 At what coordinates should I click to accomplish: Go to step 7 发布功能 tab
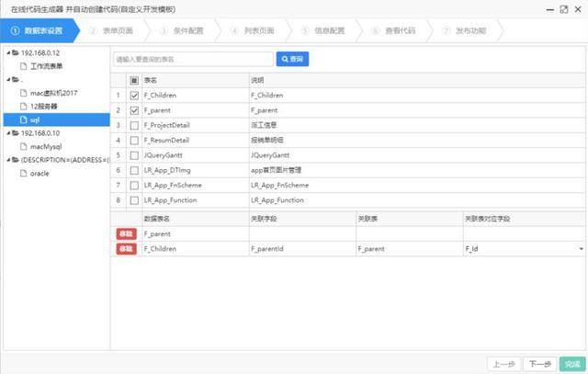click(x=465, y=30)
